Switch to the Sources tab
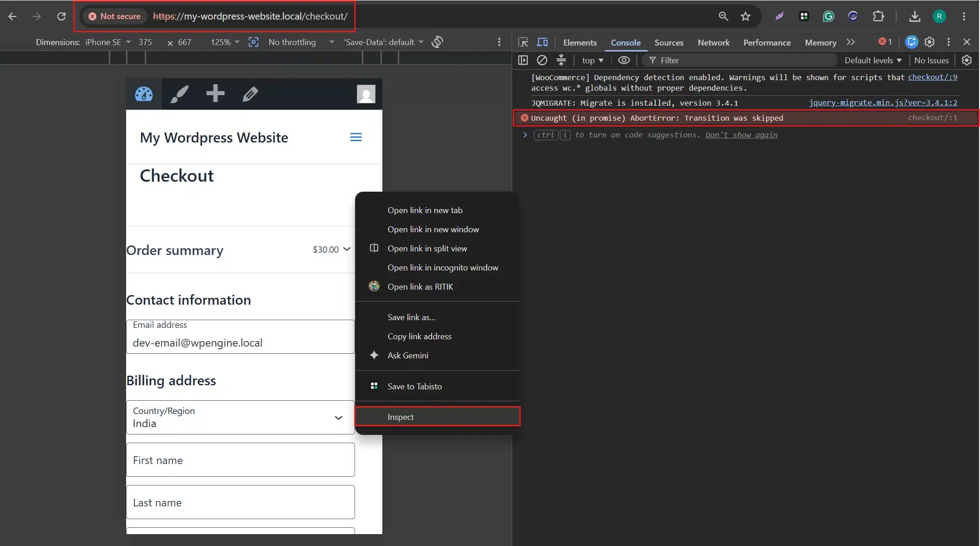Screen dimensions: 980x546 (669, 42)
